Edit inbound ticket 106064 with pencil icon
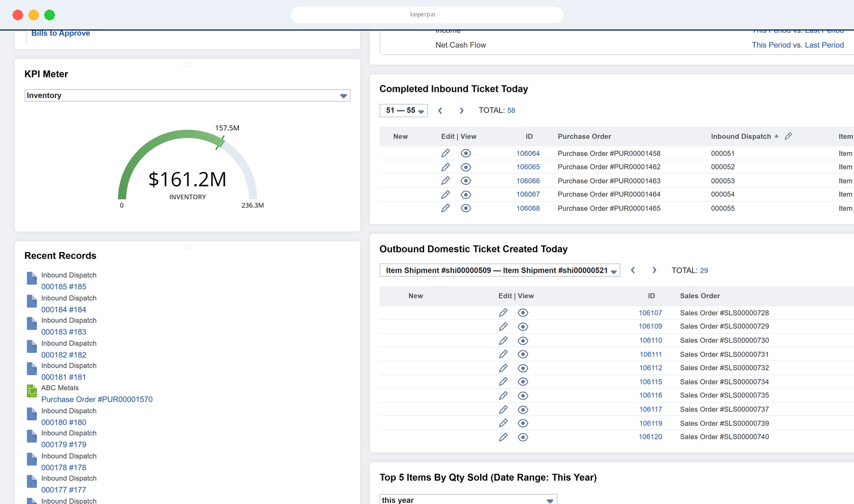Screen dimensions: 854x504 coord(446,153)
